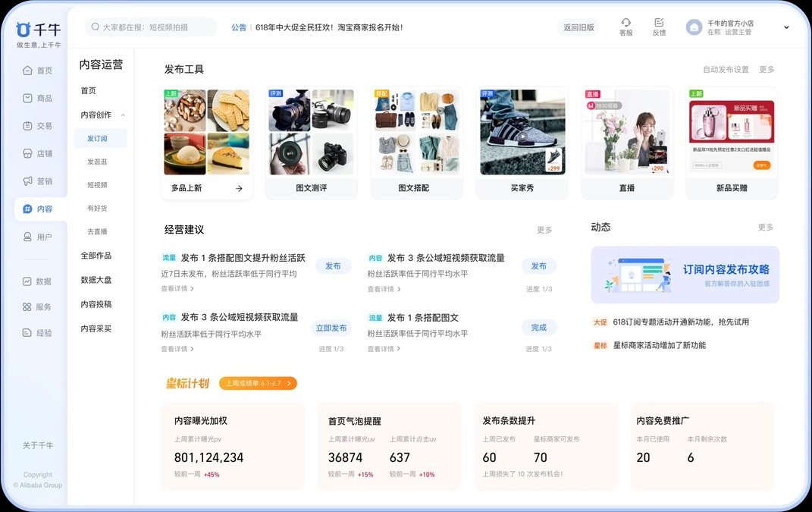Click the 进度 1/3 progress indicator

pos(539,287)
